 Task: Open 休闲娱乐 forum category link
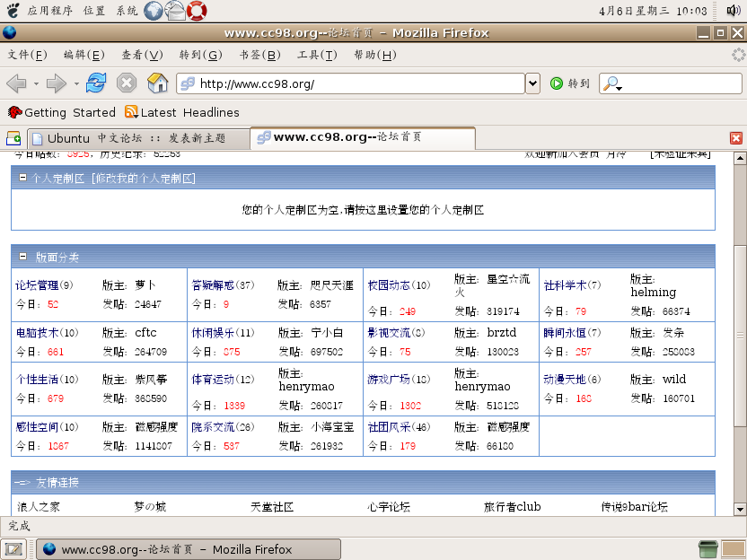[x=213, y=332]
